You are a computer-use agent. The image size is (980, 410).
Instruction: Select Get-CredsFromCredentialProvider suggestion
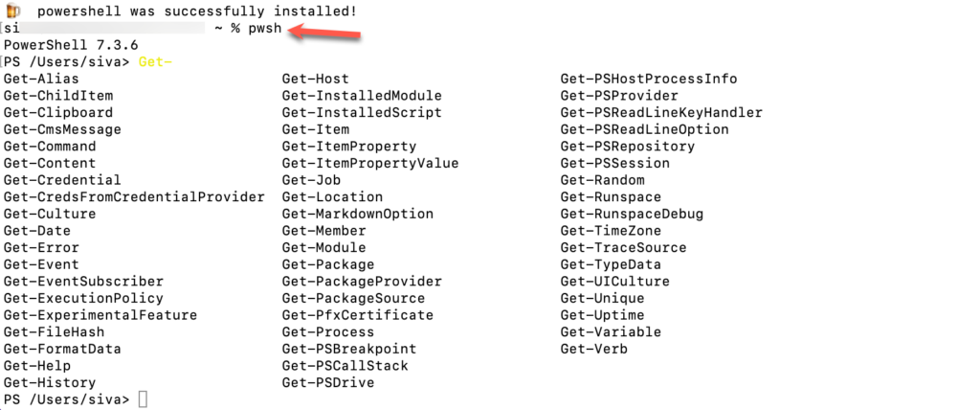(x=134, y=196)
